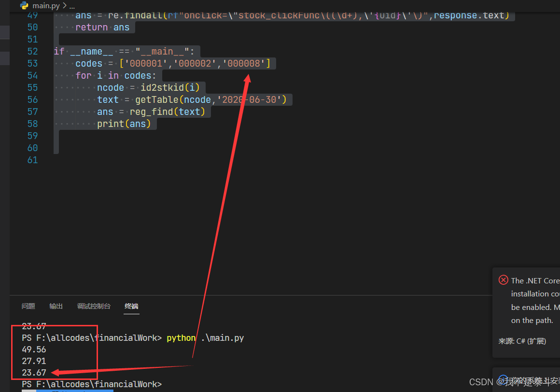Click the reg_find(text) call
The width and height of the screenshot is (560, 392).
(168, 112)
